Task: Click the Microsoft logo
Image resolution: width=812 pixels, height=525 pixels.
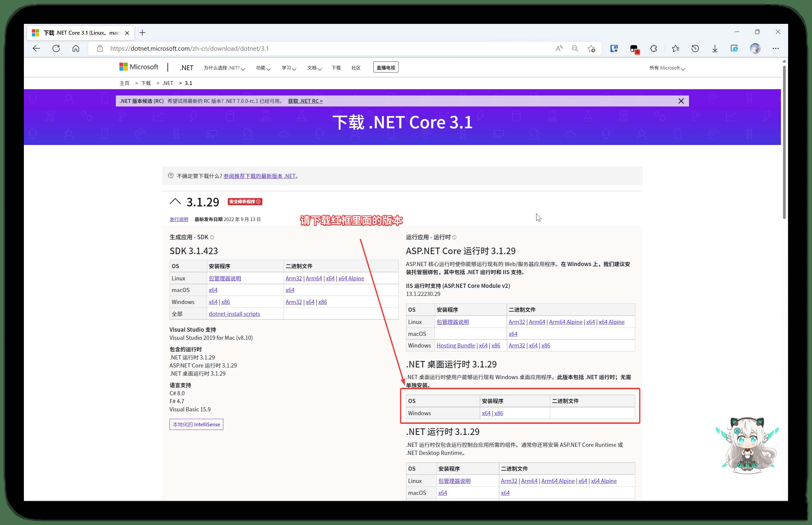Action: tap(139, 67)
